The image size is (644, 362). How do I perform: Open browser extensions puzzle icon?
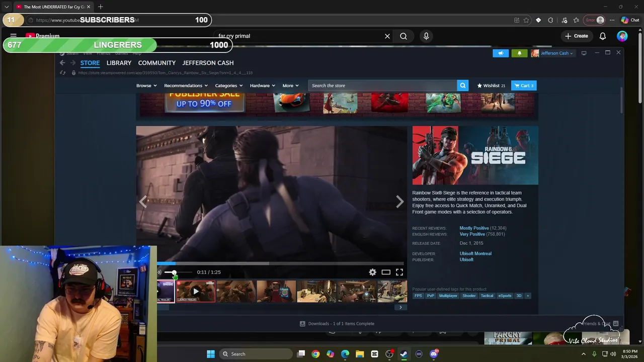coord(550,20)
